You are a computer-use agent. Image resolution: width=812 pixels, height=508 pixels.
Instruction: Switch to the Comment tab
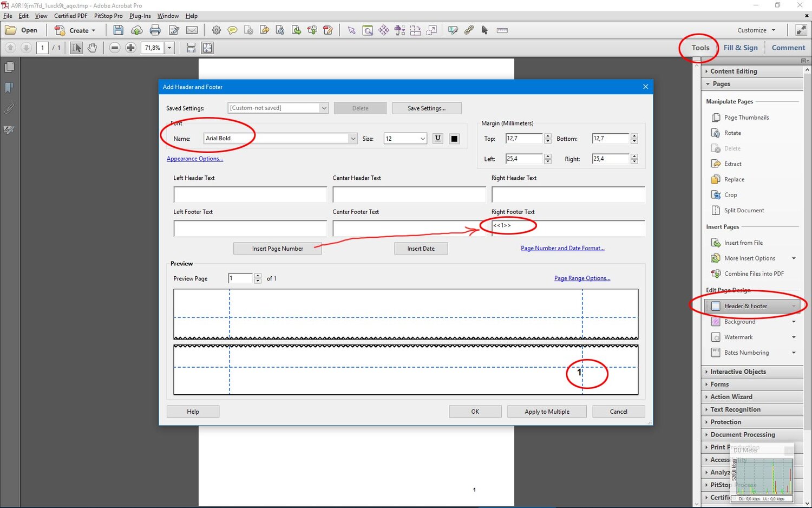(788, 48)
